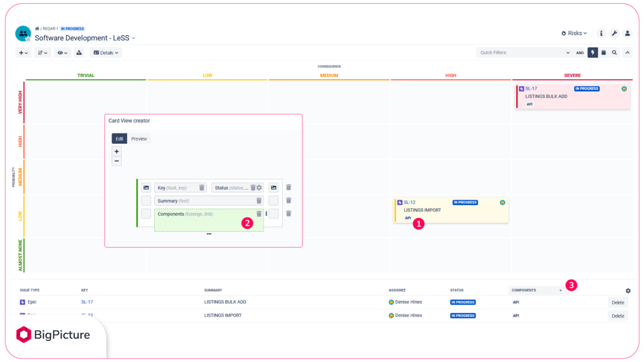Expand the Details dropdown in the toolbar
This screenshot has height=362, width=644.
pyautogui.click(x=106, y=52)
